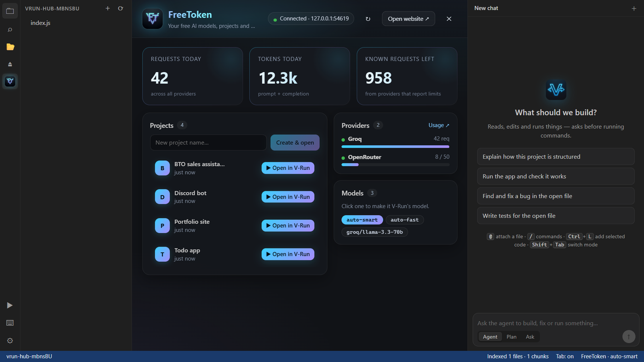Choose 'Run the app and check it works'
The width and height of the screenshot is (644, 362).
[556, 177]
